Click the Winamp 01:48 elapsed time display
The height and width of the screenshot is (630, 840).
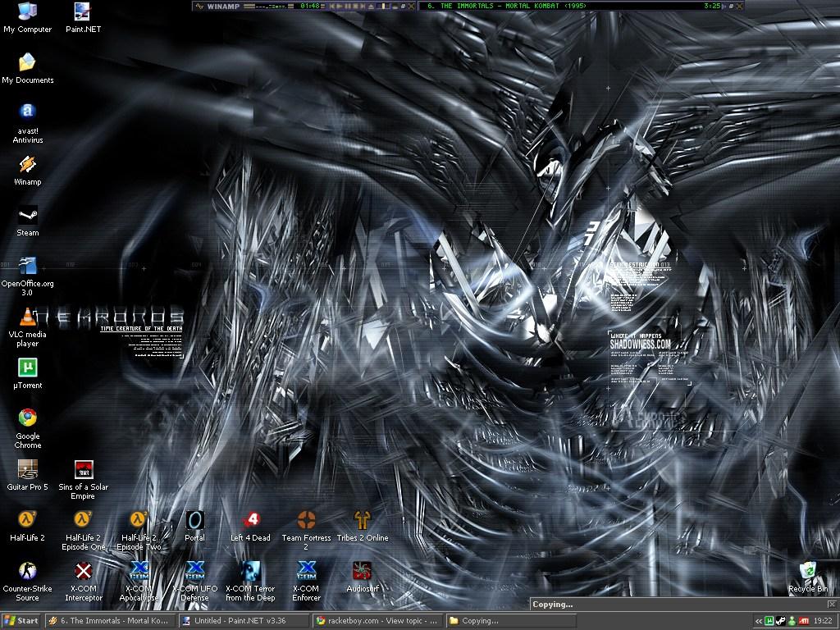(x=310, y=6)
